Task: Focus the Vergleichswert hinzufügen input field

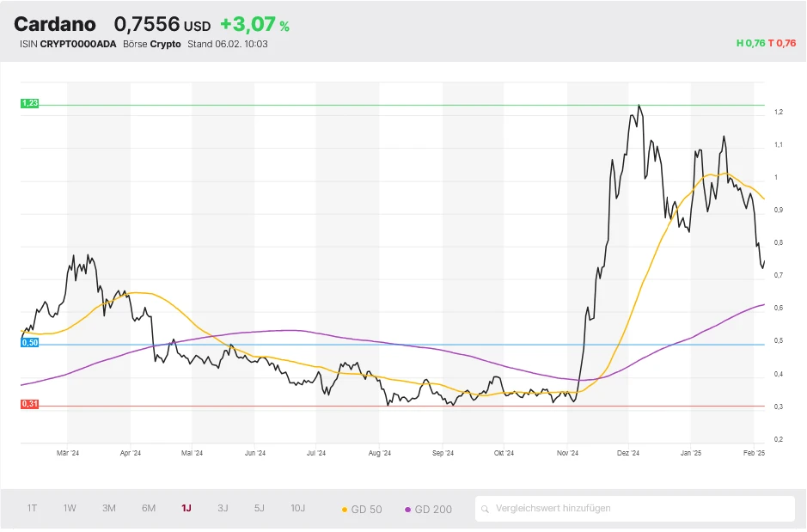Action: pyautogui.click(x=640, y=508)
